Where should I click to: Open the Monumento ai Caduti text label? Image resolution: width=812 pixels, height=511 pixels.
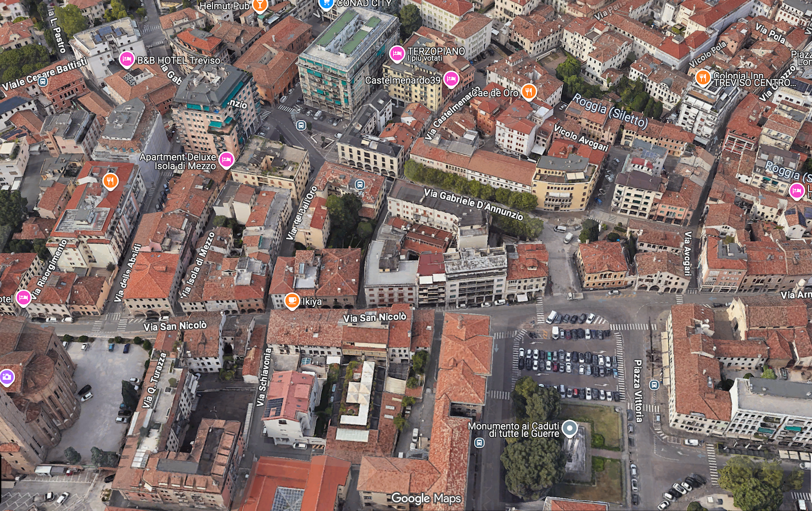click(513, 430)
